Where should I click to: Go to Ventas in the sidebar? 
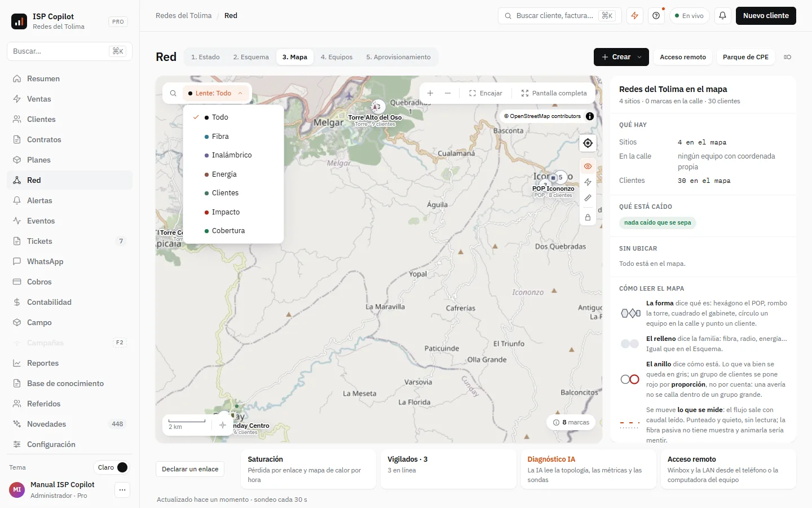pos(70,99)
